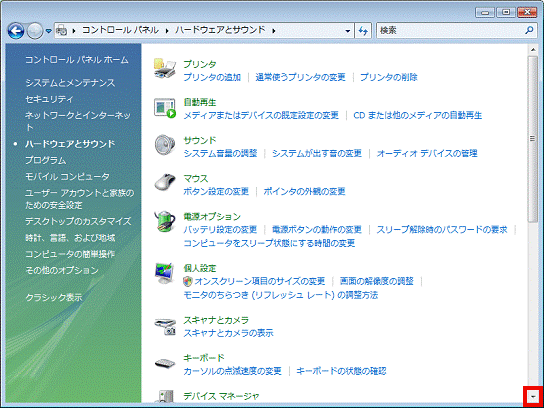The image size is (544, 408).
Task: Click the Keyboard category icon
Action: point(165,363)
